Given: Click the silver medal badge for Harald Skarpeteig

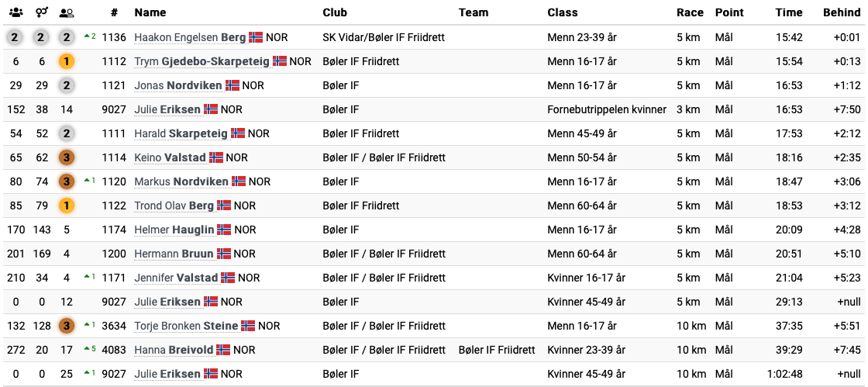Looking at the screenshot, I should tap(67, 133).
